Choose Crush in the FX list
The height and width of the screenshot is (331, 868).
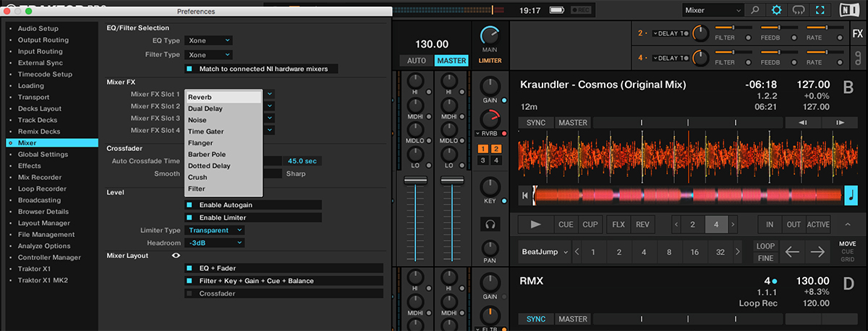pos(224,177)
